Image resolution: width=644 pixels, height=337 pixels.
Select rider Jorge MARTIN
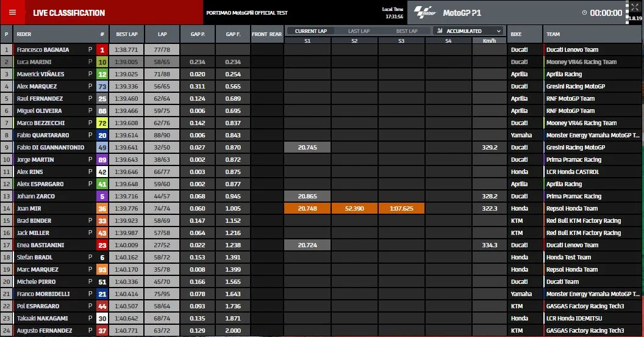[x=35, y=159]
